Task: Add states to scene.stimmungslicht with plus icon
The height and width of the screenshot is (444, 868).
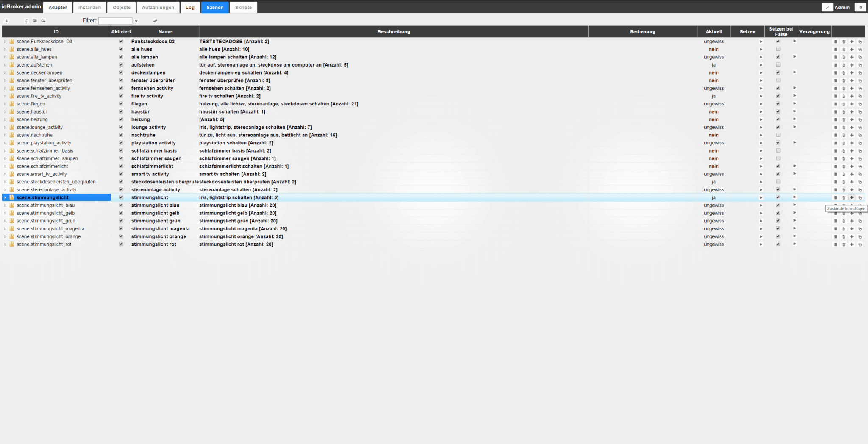Action: tap(851, 198)
